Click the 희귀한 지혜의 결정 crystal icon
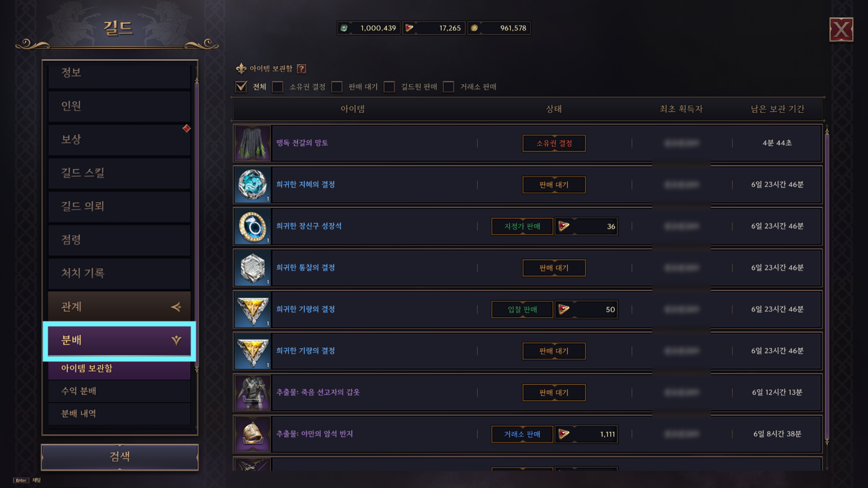 pos(252,185)
